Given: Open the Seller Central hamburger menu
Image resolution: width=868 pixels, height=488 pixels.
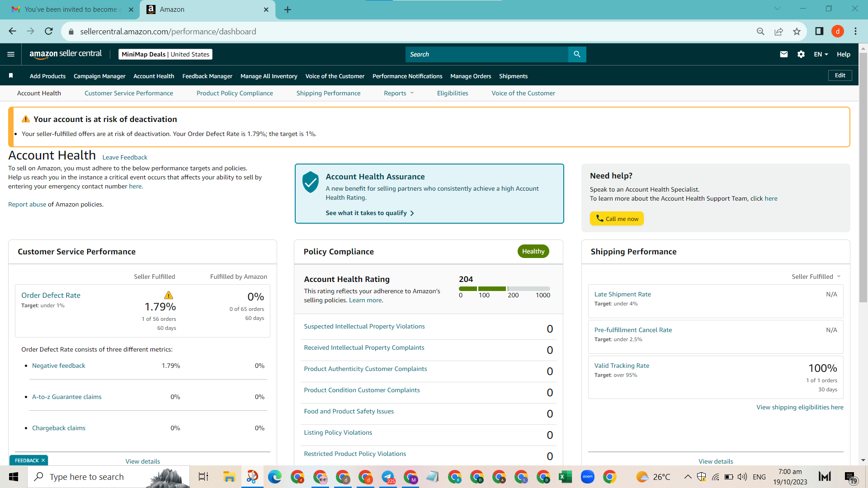Looking at the screenshot, I should click(11, 54).
